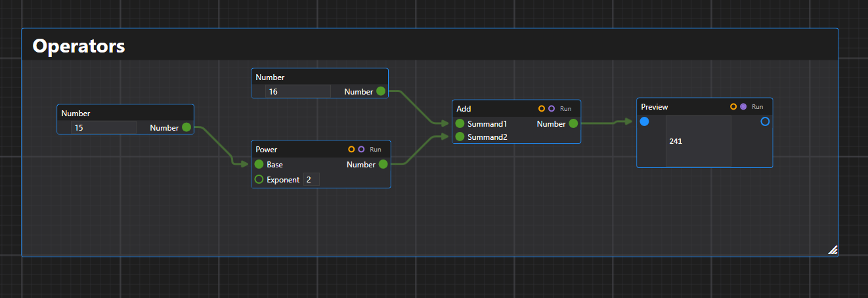Click the Exponent input port on Power node
The width and height of the screenshot is (868, 298).
point(259,179)
